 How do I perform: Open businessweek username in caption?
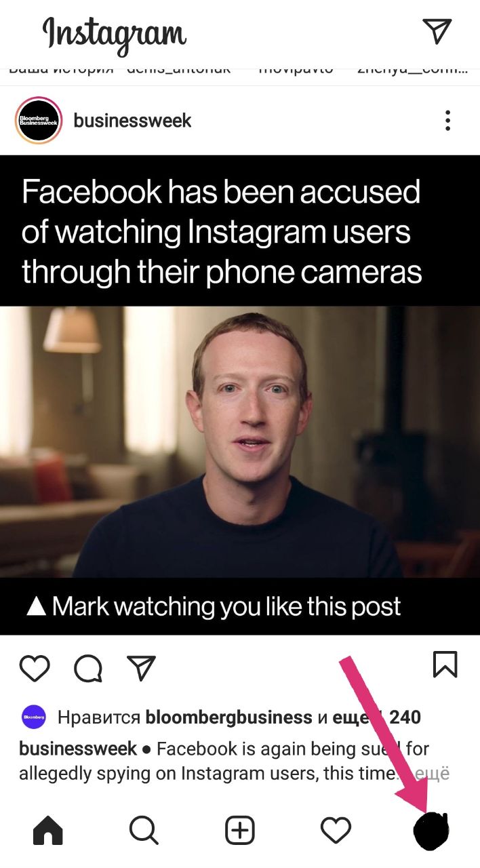pos(78,749)
